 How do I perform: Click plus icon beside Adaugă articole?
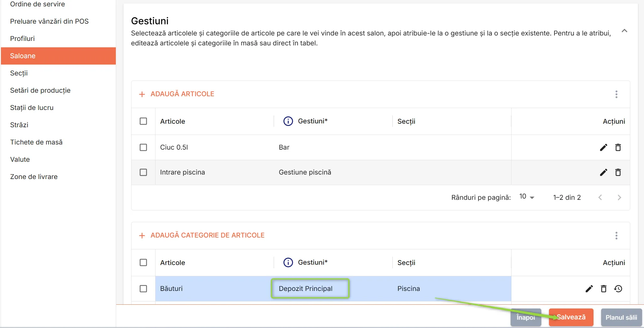142,94
